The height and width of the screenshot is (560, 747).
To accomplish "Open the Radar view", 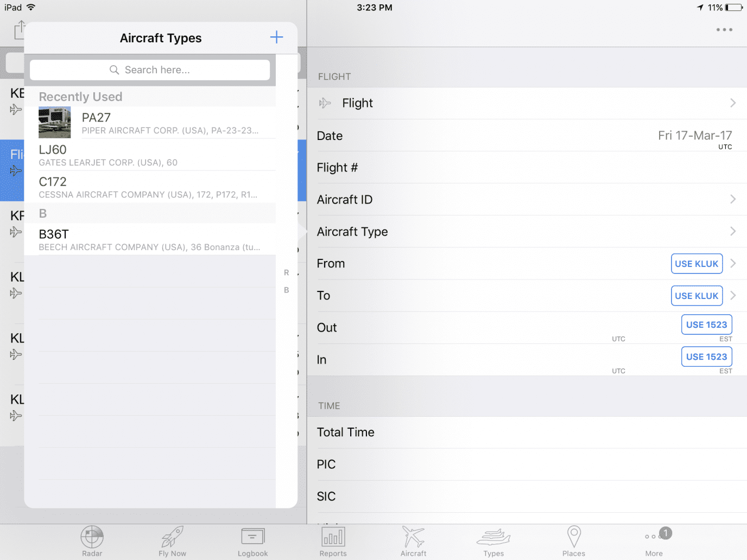I will (91, 540).
